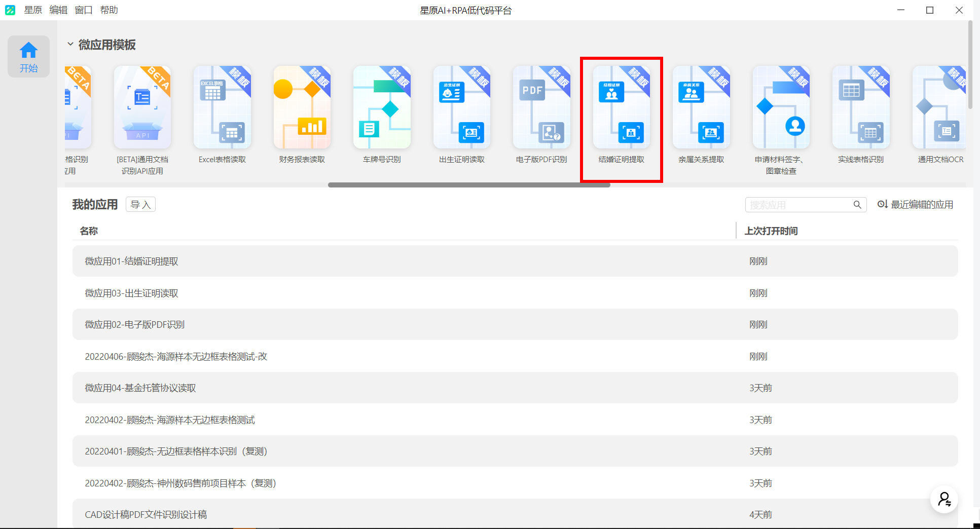Click the 上次打开时间 column header
Viewport: 980px width, 529px height.
(771, 231)
